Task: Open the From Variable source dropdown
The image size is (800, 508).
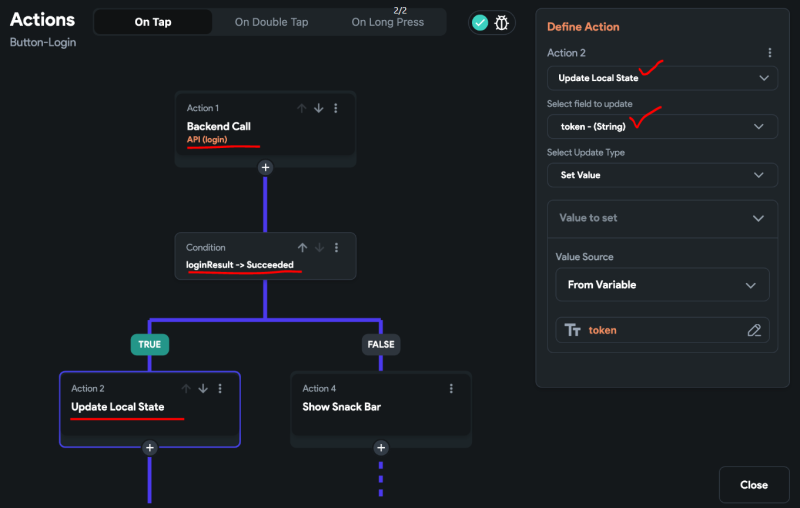Action: 662,285
